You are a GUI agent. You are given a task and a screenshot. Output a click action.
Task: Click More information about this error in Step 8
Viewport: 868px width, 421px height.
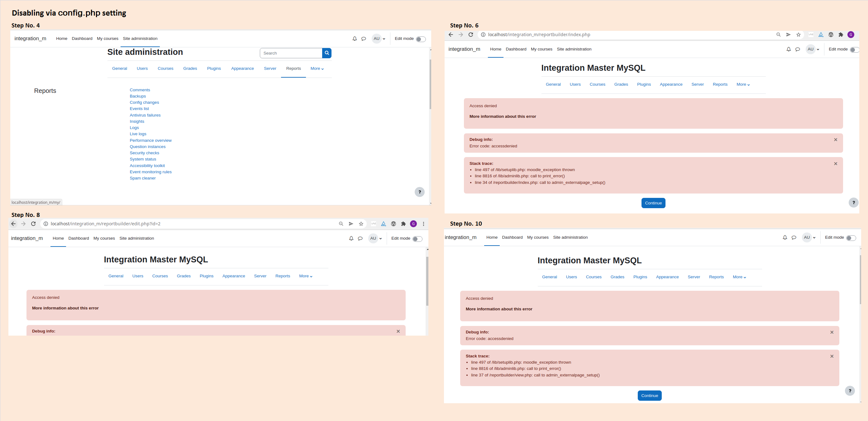click(65, 308)
